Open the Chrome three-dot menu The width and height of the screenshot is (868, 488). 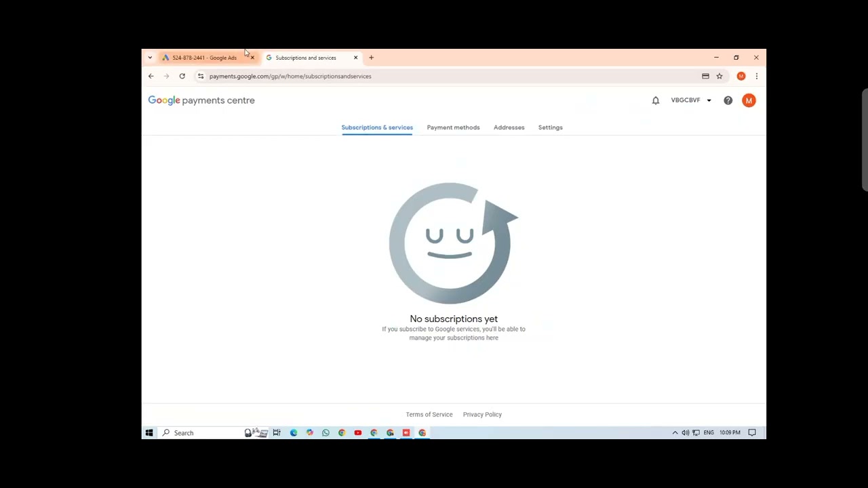(x=756, y=76)
